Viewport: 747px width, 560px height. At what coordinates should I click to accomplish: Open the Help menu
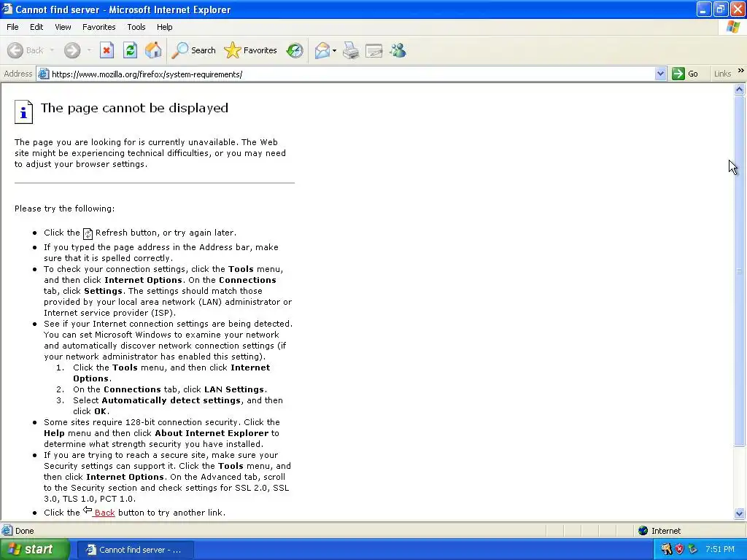point(164,27)
